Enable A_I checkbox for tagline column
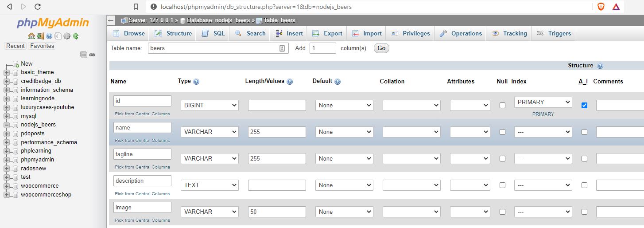Screen dimensions: 644x228 point(584,158)
